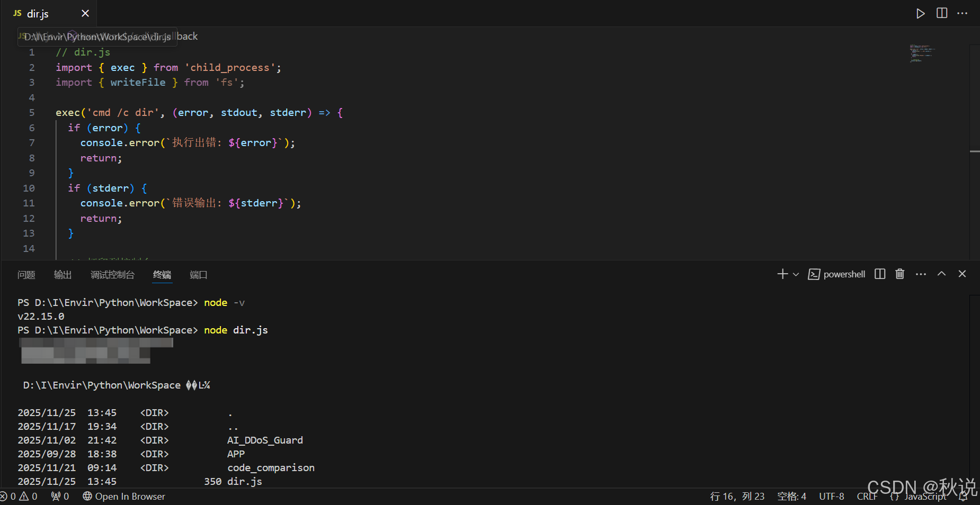Kill the terminal with trash icon

coord(900,274)
